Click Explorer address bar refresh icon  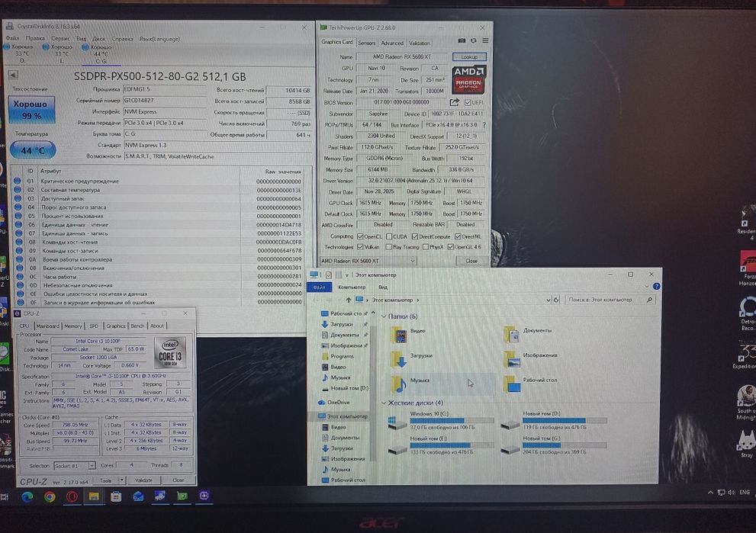(556, 300)
